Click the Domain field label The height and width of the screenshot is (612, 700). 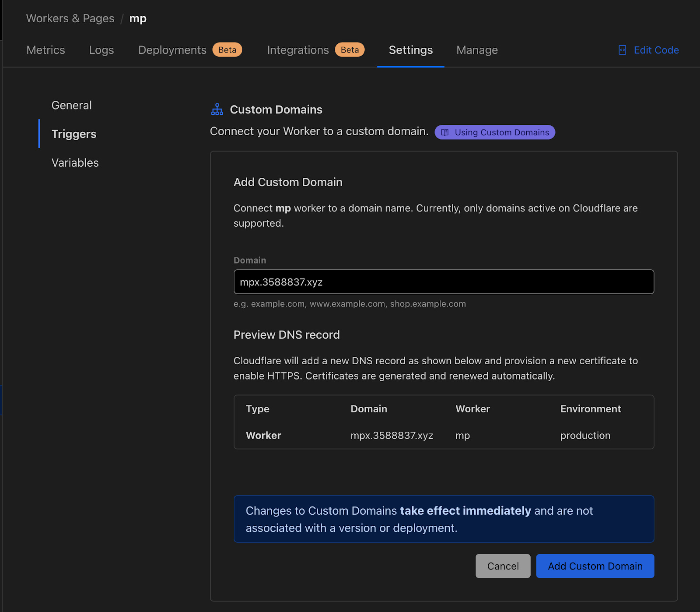tap(250, 260)
